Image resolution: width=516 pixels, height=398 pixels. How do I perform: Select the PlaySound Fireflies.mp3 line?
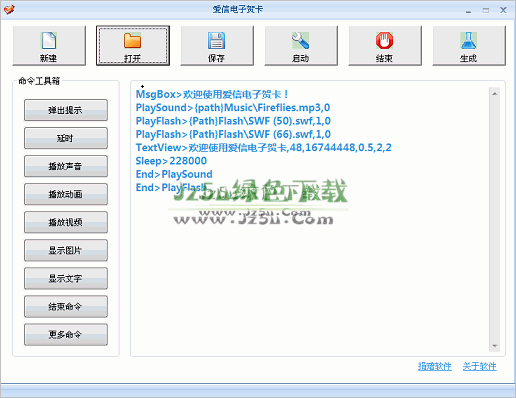pos(233,108)
